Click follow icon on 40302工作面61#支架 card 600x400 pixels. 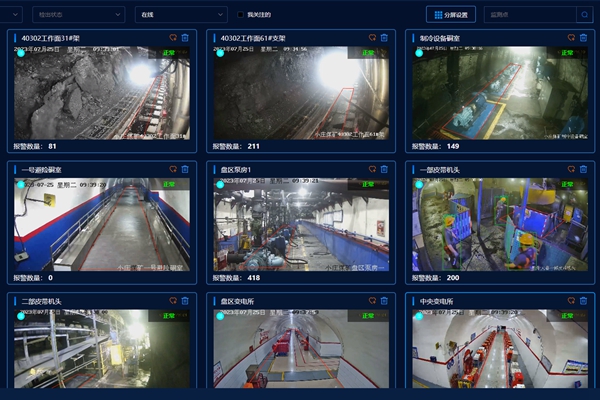[x=372, y=38]
